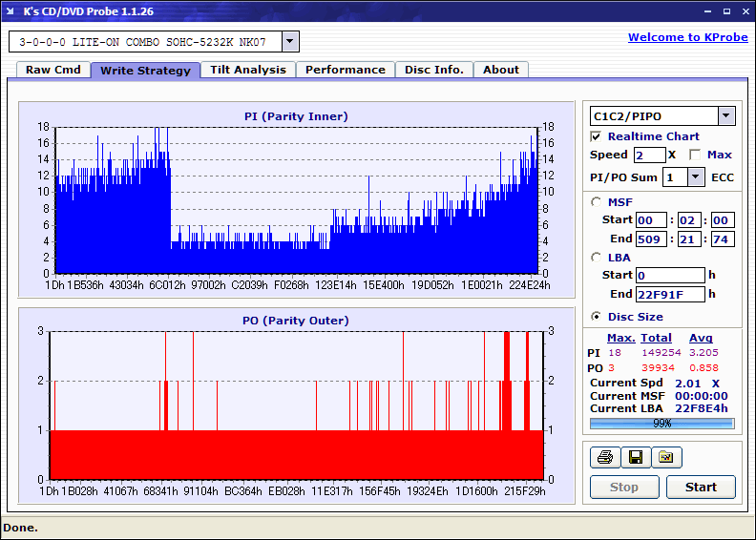Expand the C1C2/PIPO test type dropdown
The height and width of the screenshot is (540, 756).
[x=725, y=115]
